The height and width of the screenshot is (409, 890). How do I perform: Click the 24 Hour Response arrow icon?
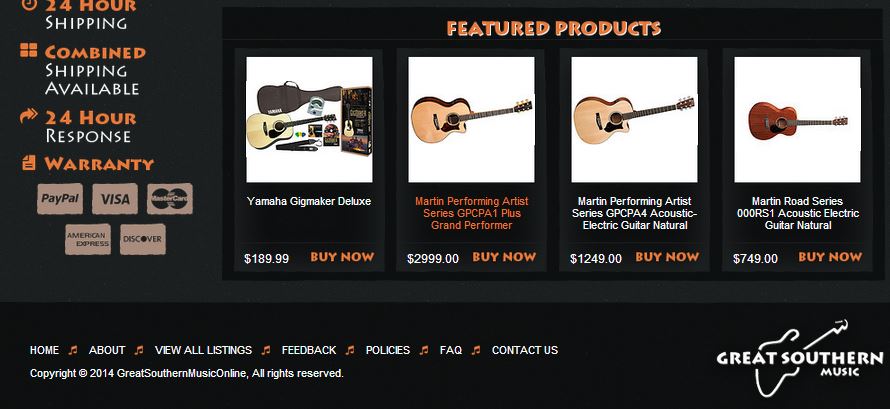28,116
